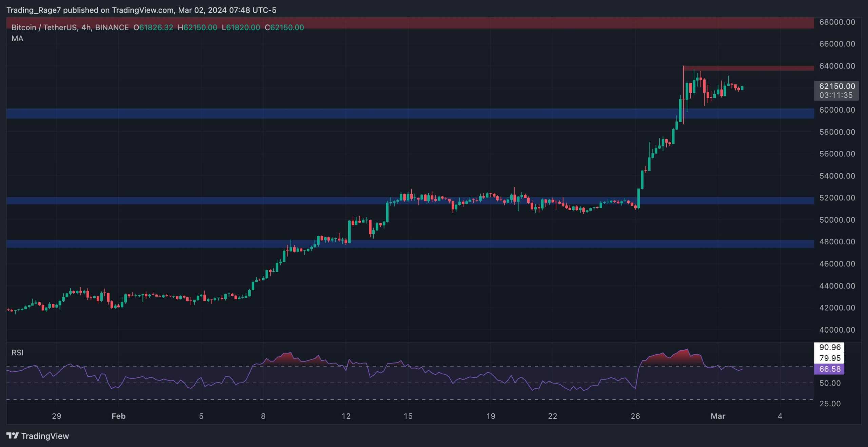The image size is (868, 447).
Task: Click the RSI 90.96 value label
Action: [x=829, y=347]
